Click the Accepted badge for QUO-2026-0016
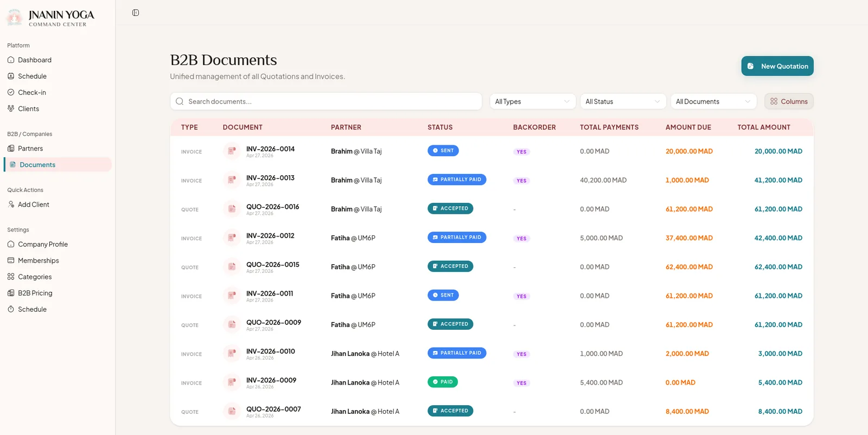This screenshot has height=435, width=868. click(x=450, y=208)
